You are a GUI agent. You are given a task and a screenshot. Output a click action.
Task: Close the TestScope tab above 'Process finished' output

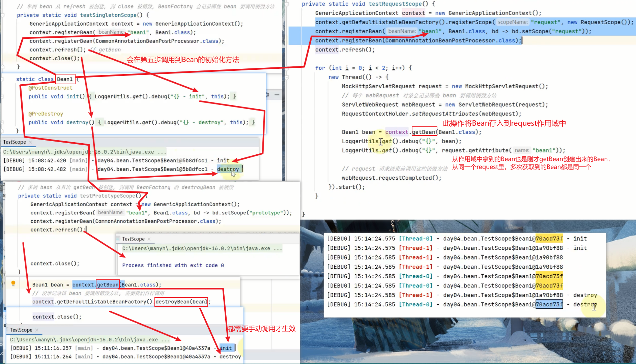tap(149, 239)
